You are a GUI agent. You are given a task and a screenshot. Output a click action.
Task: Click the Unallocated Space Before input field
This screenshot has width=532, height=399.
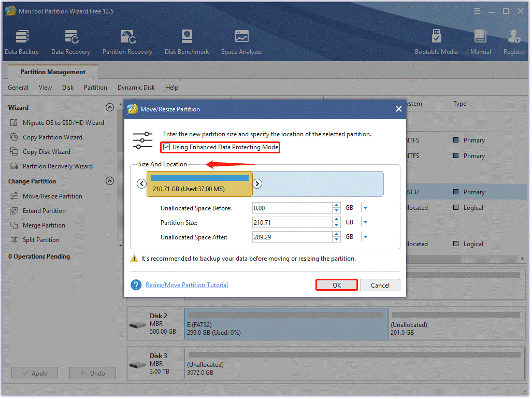[293, 209]
